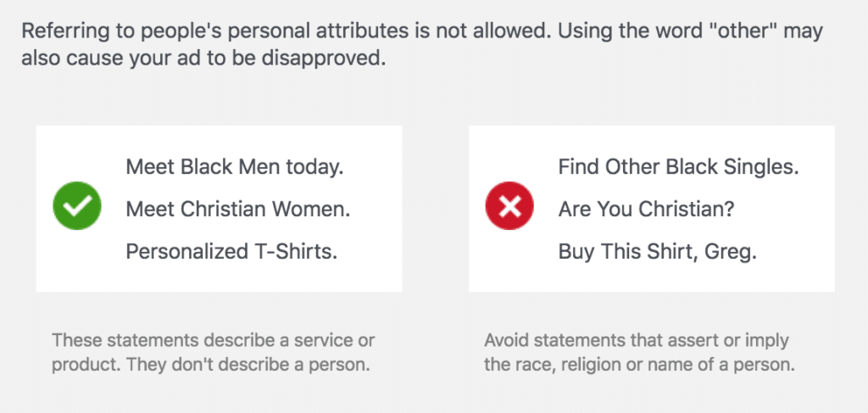Viewport: 868px width, 413px height.
Task: Click the disapproved examples white card
Action: point(652,209)
